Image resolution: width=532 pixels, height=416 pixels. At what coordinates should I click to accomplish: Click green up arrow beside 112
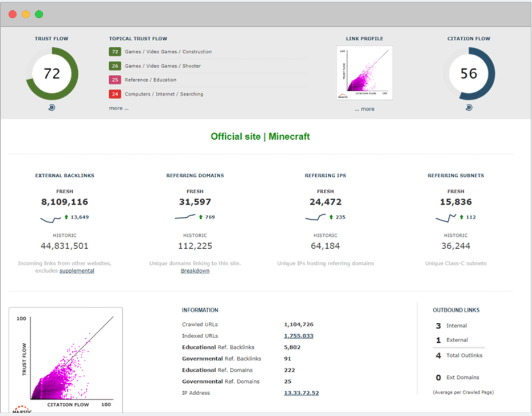[x=461, y=217]
